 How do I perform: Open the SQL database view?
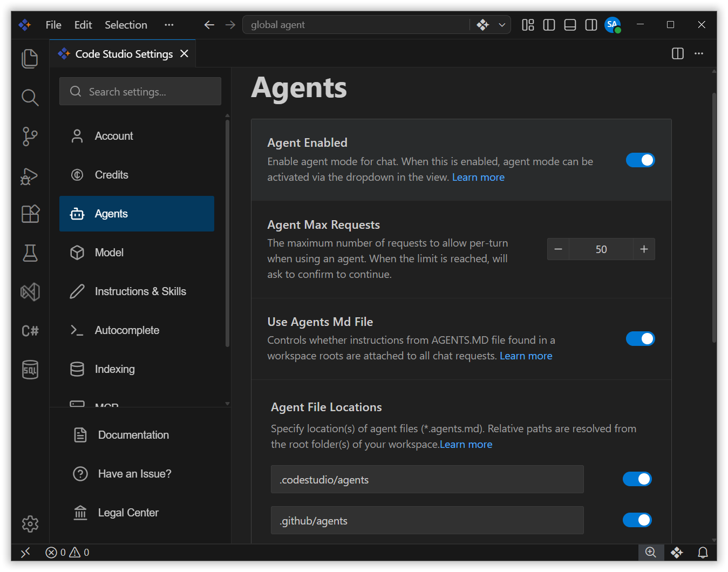30,370
